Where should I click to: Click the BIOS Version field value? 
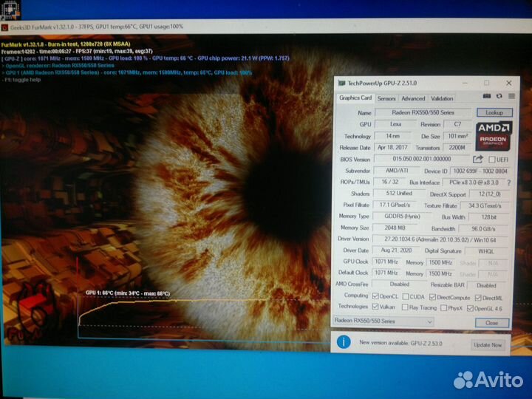click(422, 159)
